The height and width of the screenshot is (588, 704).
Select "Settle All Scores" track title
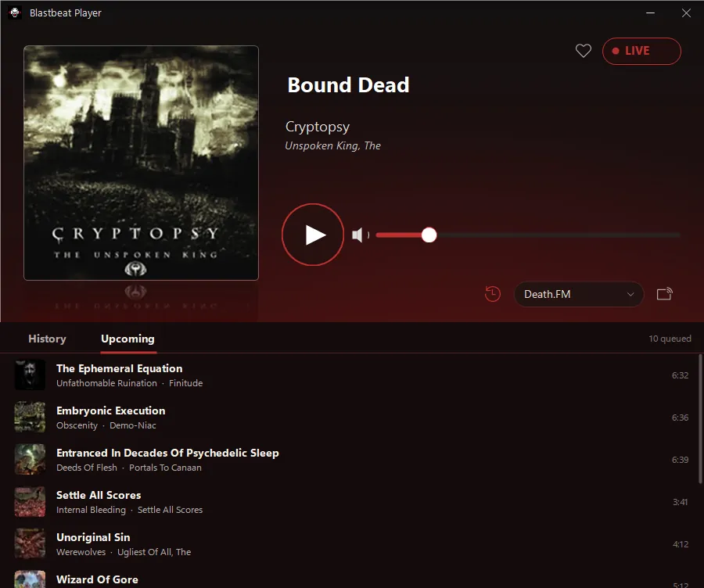[99, 495]
